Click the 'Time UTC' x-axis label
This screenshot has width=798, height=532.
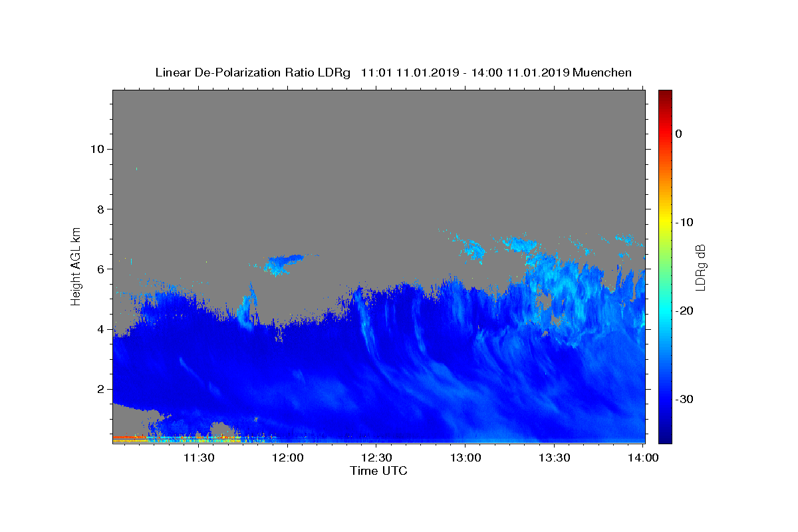pyautogui.click(x=378, y=471)
